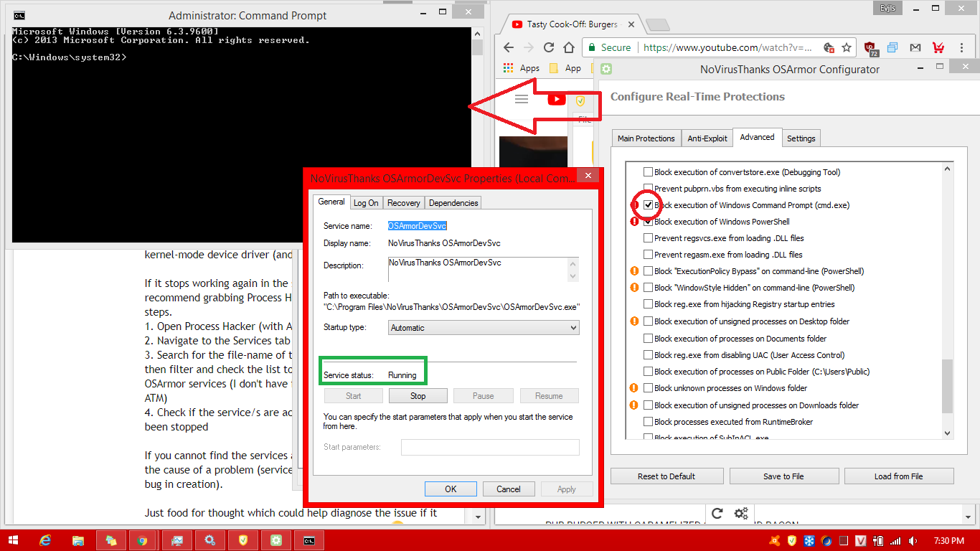Image resolution: width=980 pixels, height=551 pixels.
Task: Switch to Chrome on the taskbar
Action: pos(142,540)
